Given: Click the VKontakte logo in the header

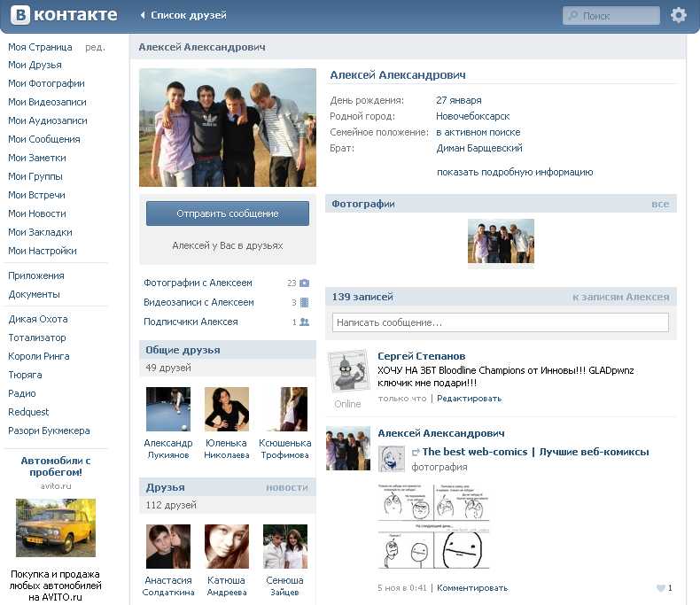Looking at the screenshot, I should point(63,15).
